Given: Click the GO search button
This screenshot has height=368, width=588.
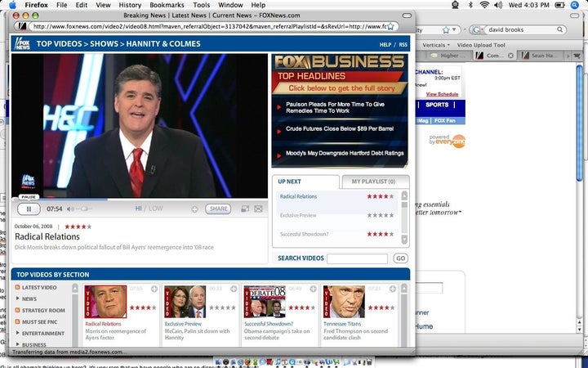Looking at the screenshot, I should (400, 258).
